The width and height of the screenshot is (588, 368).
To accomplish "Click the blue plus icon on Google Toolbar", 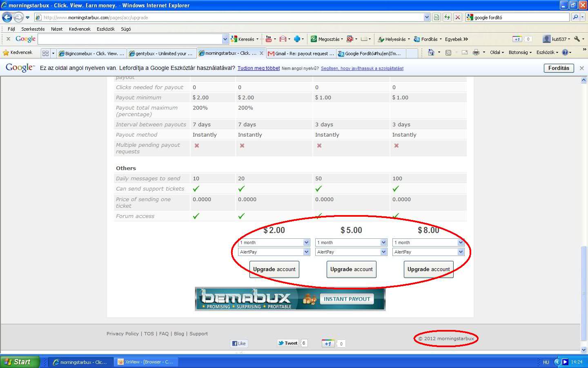I will [x=297, y=39].
